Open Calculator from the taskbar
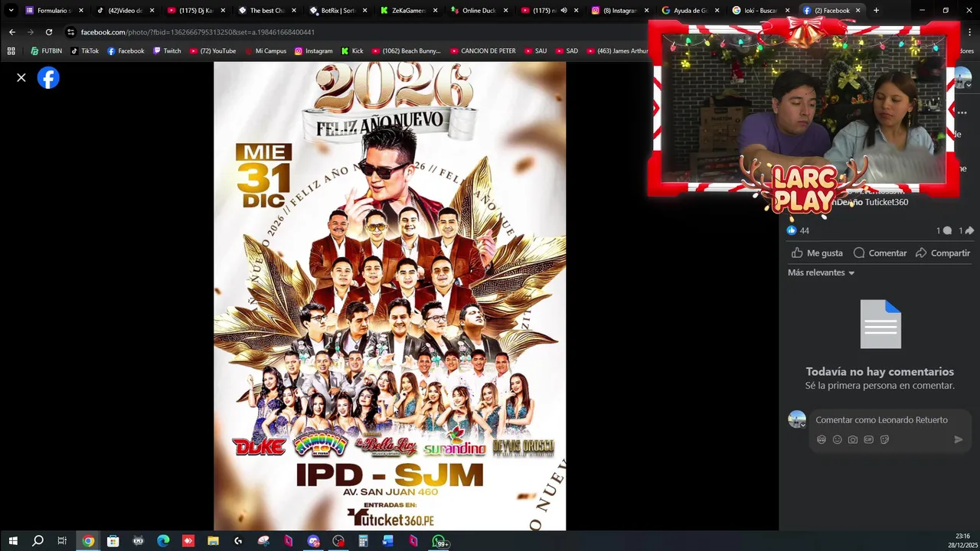The image size is (980, 551). coord(363,541)
